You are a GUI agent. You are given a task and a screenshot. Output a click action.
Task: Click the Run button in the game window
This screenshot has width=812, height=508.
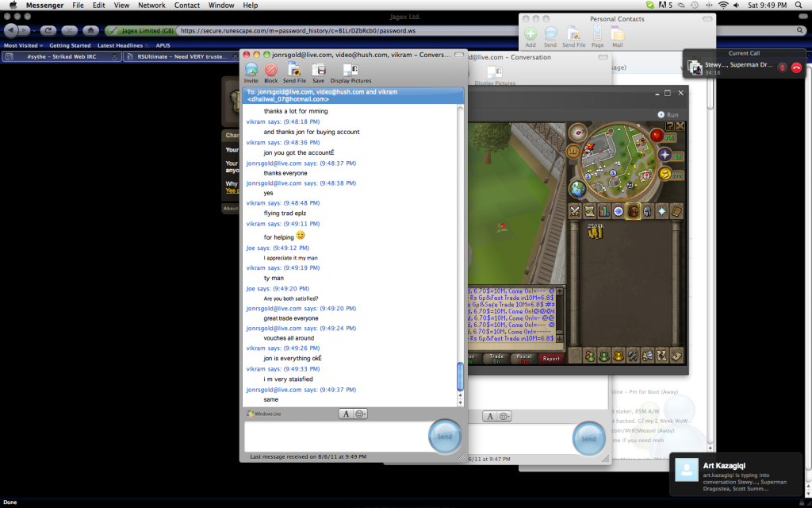tap(668, 114)
